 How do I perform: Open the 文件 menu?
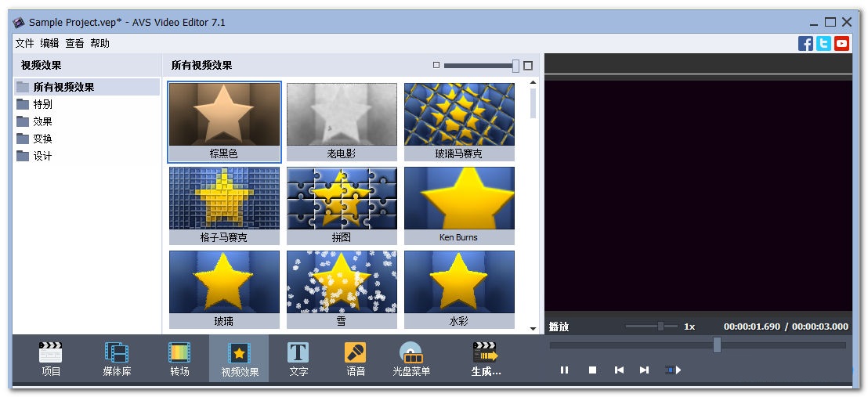tap(24, 43)
